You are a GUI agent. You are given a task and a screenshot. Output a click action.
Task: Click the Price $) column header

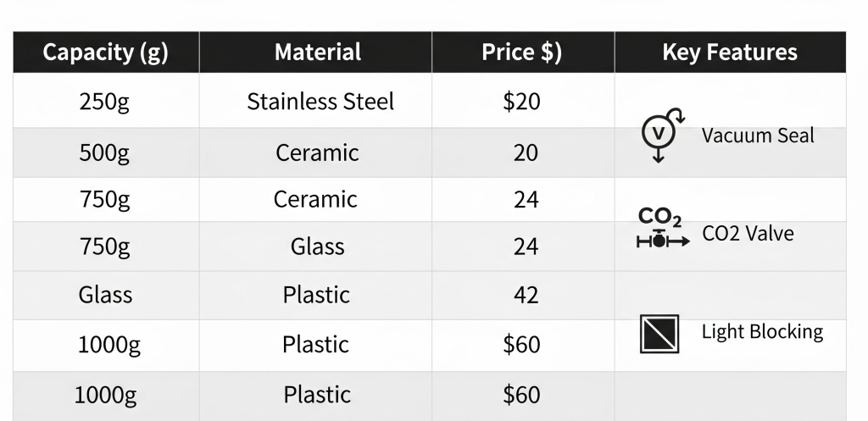tap(521, 53)
